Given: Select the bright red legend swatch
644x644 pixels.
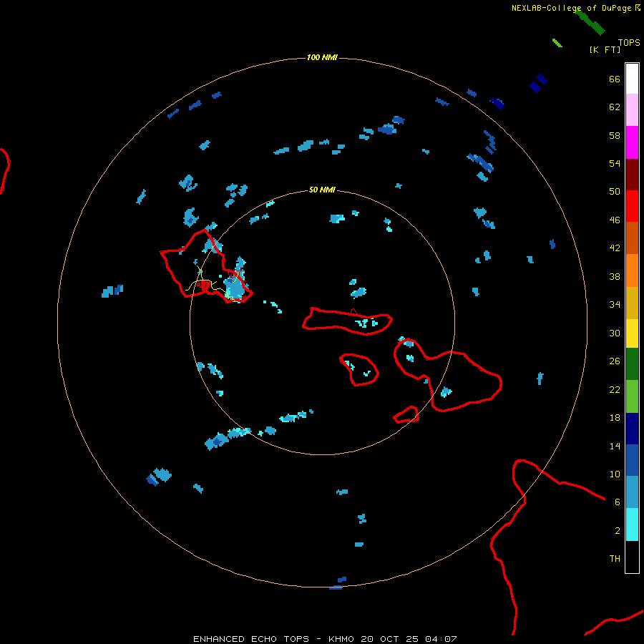Looking at the screenshot, I should [632, 206].
